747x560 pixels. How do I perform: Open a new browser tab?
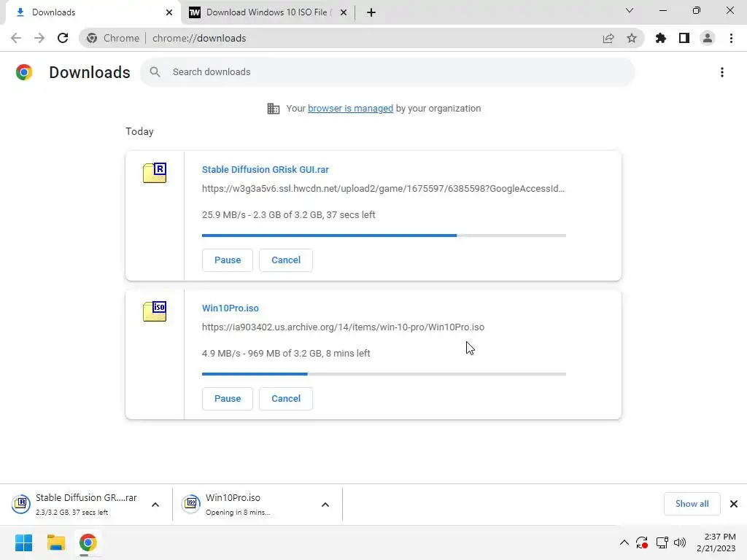pos(371,12)
